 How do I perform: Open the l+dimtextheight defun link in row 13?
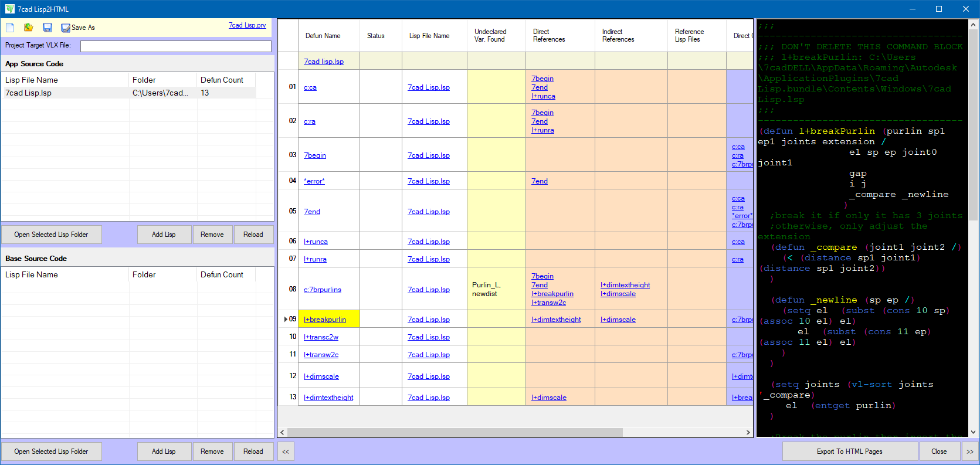point(328,398)
